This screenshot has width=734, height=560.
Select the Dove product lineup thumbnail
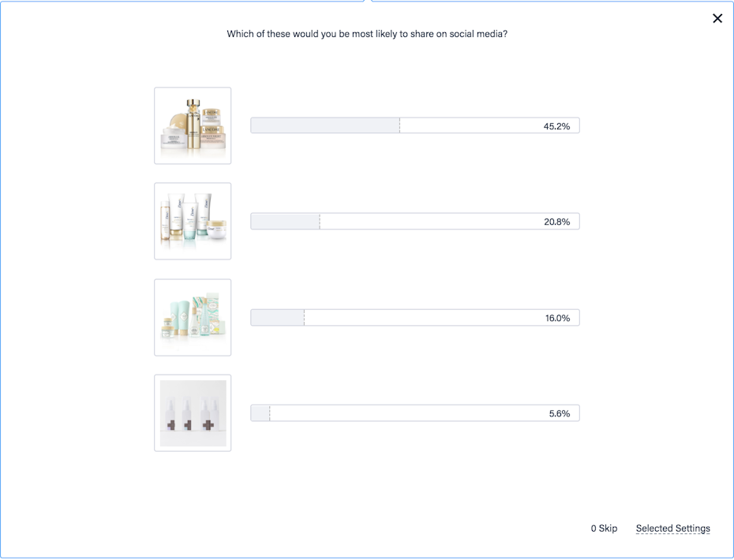(193, 221)
